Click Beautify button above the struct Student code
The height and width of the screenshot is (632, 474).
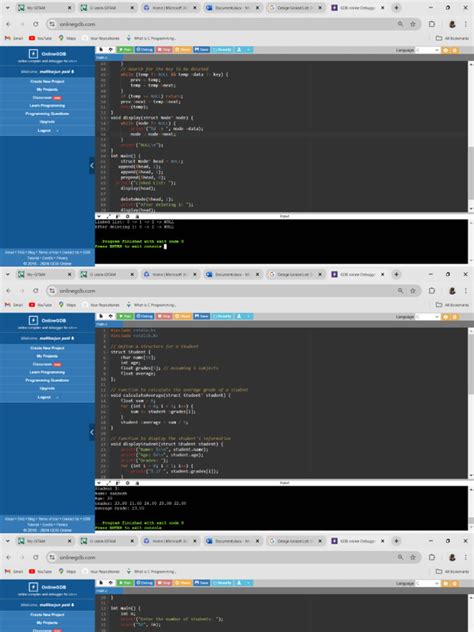point(222,316)
